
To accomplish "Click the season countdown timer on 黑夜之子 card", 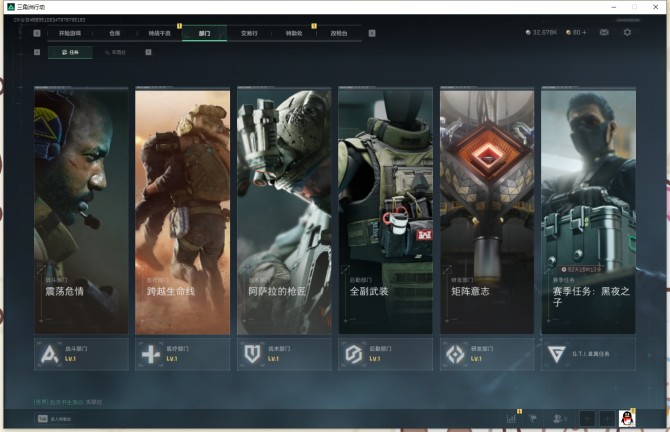I will coord(581,269).
